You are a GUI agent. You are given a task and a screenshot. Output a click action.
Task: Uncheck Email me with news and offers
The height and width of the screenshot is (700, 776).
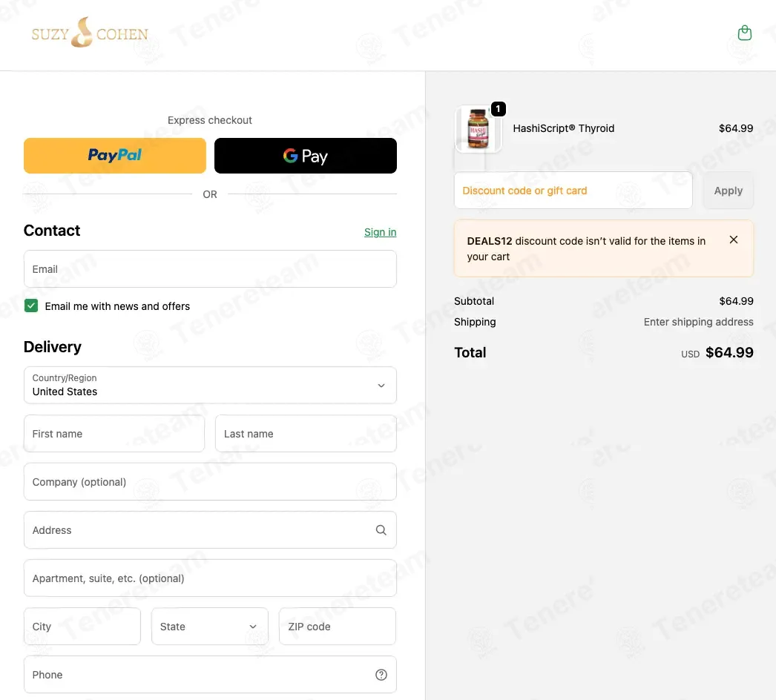[x=31, y=306]
